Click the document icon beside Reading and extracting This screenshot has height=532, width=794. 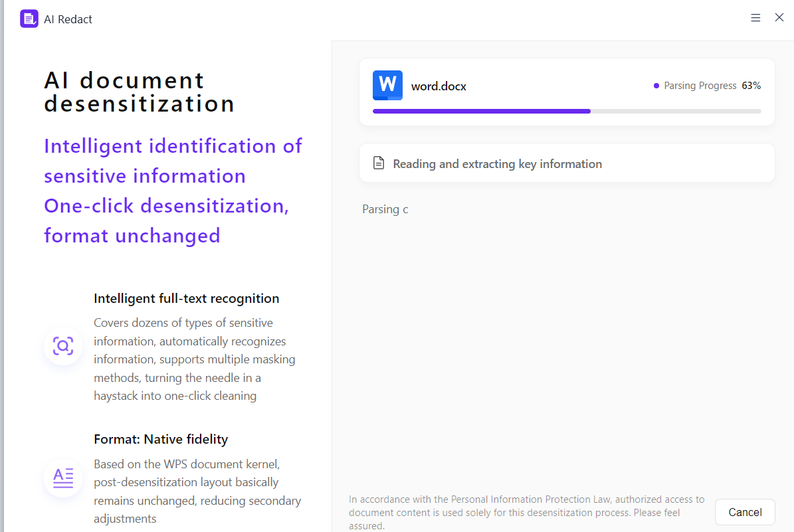coord(379,163)
